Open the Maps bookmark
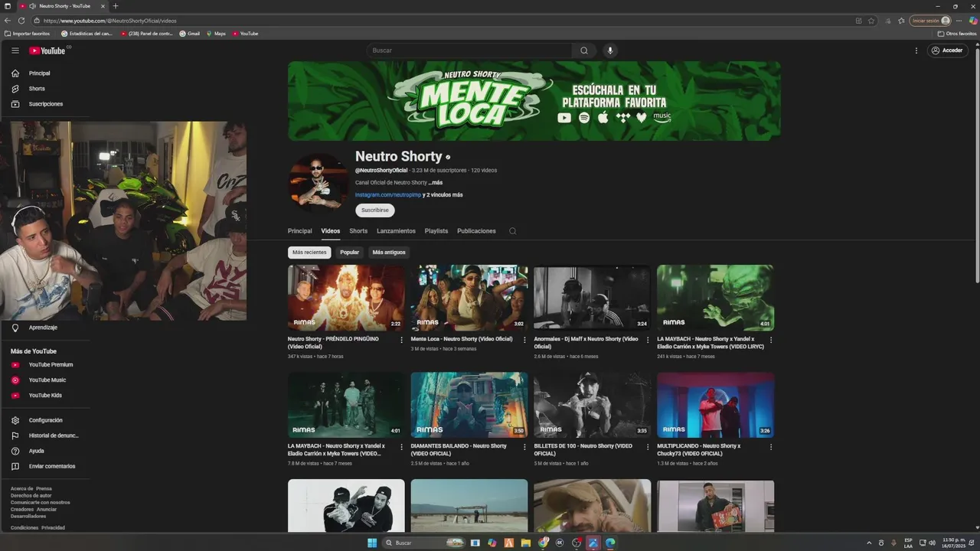Viewport: 980px width, 551px height. pos(216,34)
